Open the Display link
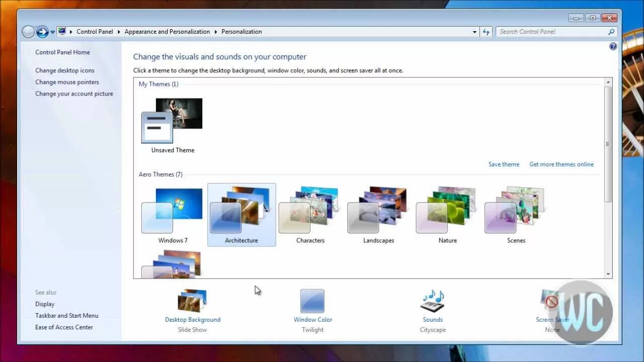This screenshot has height=362, width=644. pyautogui.click(x=45, y=304)
